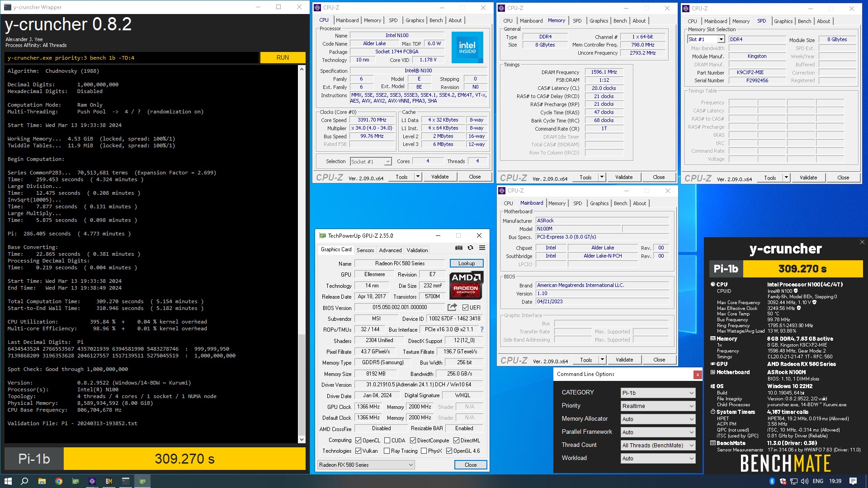Close the y-cruncher result overlay panel
Image resolution: width=868 pixels, height=488 pixels.
pos(862,242)
